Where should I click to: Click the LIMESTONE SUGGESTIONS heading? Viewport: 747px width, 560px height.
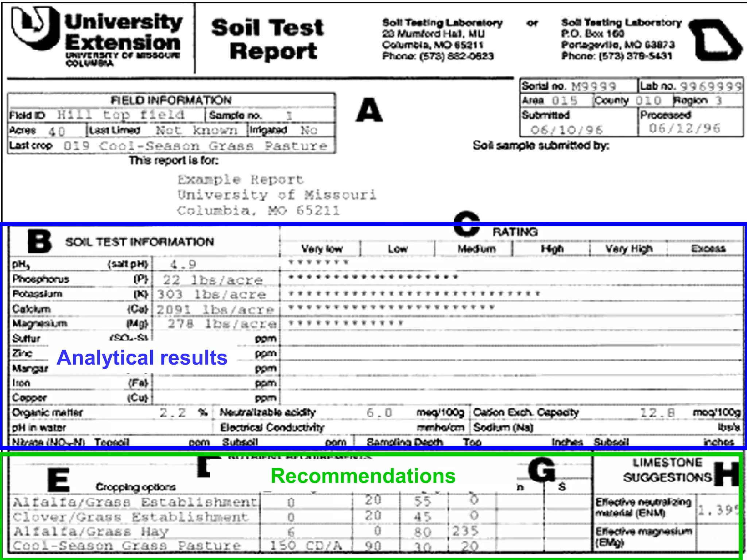point(667,470)
